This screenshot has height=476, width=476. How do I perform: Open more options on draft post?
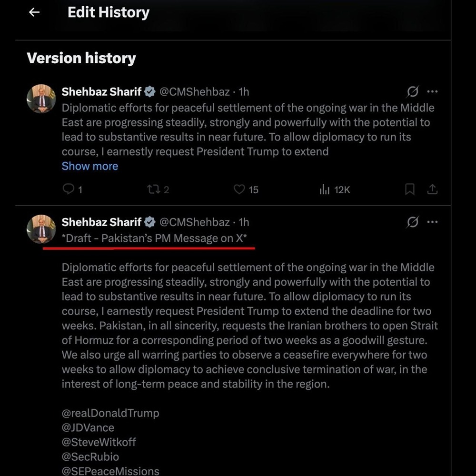(432, 222)
